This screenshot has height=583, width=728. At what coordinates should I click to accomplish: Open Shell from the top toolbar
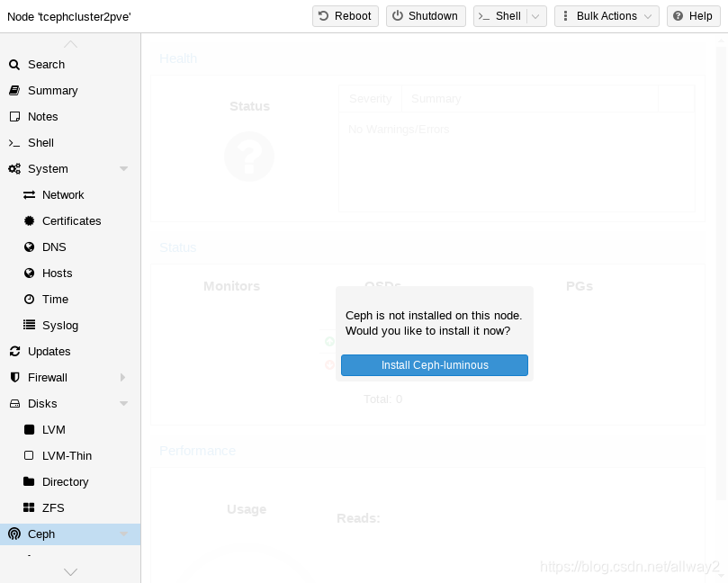point(500,16)
